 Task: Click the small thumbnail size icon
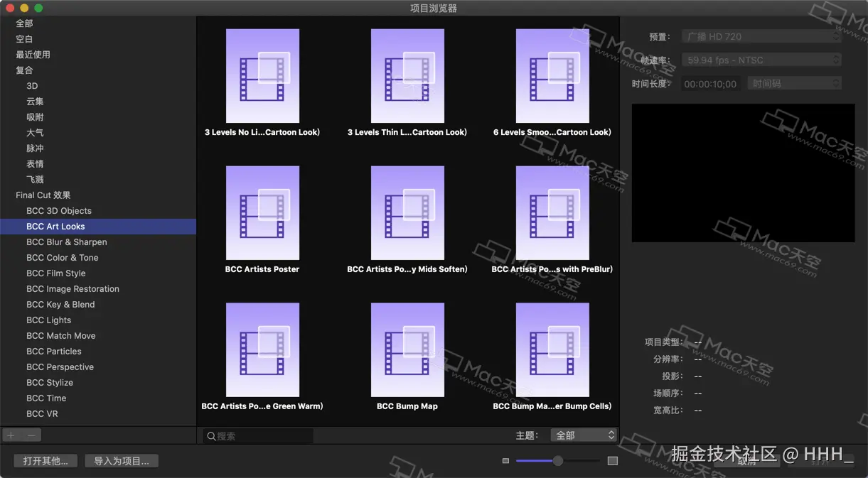coord(505,461)
